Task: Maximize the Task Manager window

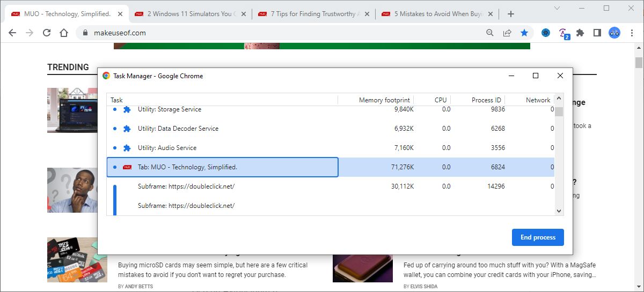Action: pos(535,76)
